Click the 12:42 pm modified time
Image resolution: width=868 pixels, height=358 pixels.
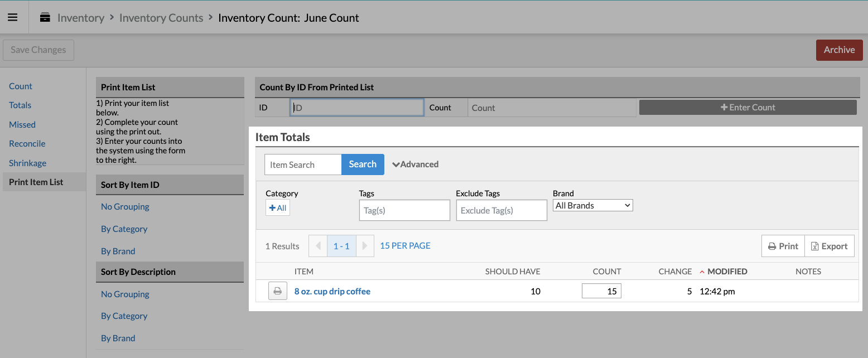coord(717,291)
